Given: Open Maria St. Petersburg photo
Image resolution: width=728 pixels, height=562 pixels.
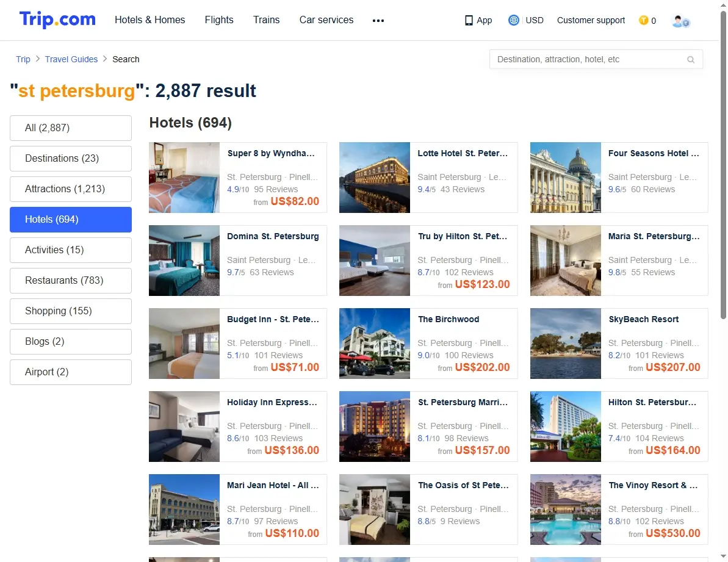Looking at the screenshot, I should [566, 261].
